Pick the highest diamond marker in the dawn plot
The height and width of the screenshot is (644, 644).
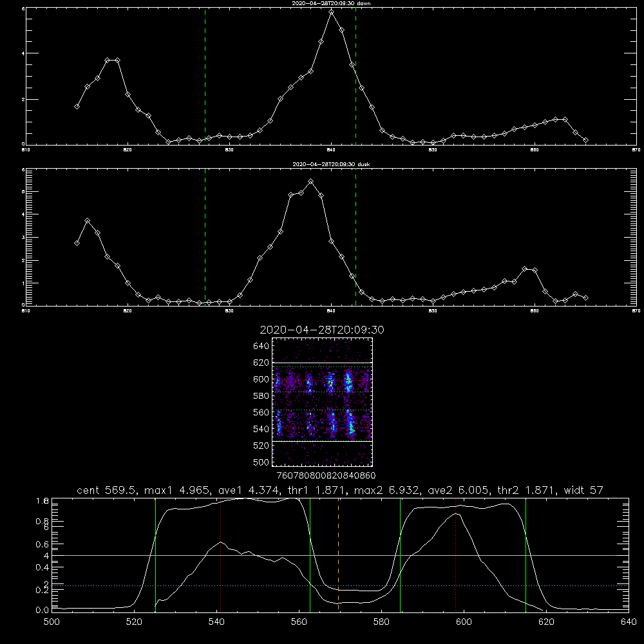pos(332,12)
